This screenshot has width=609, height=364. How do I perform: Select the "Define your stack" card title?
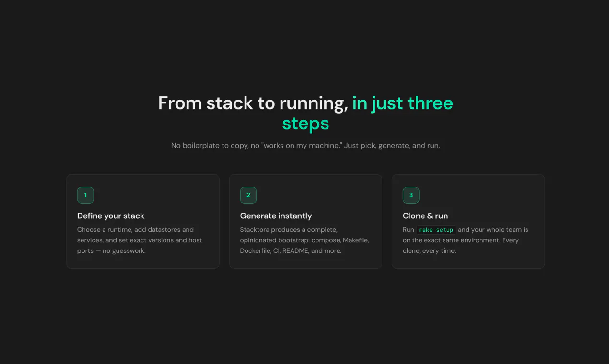point(111,216)
